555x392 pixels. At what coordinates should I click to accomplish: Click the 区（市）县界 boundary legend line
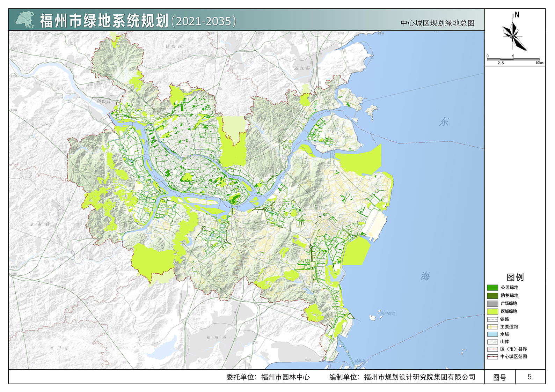(x=492, y=349)
